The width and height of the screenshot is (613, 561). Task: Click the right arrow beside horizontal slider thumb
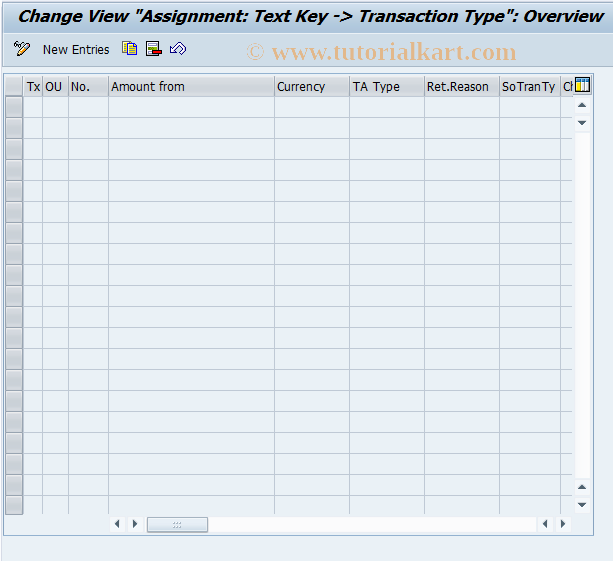pos(135,524)
